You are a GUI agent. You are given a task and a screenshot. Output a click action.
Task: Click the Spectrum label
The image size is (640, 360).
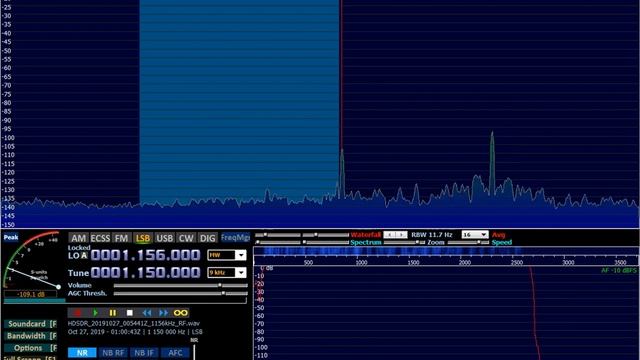pyautogui.click(x=366, y=242)
